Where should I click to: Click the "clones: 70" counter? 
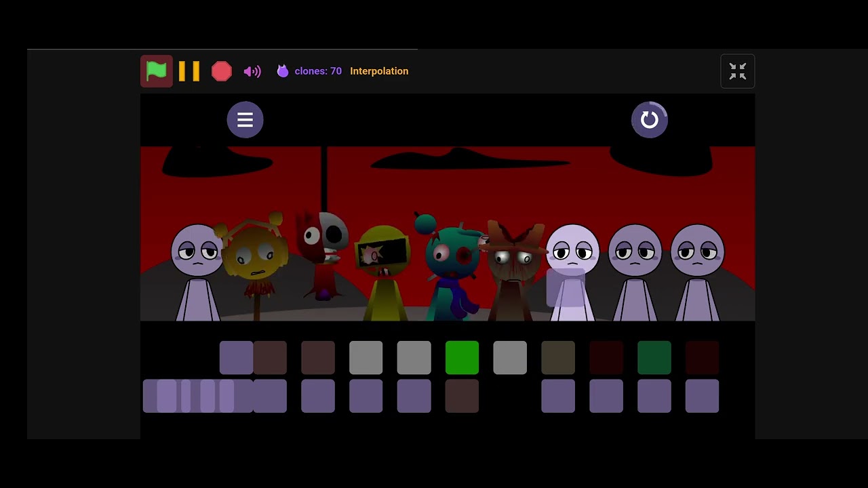318,71
